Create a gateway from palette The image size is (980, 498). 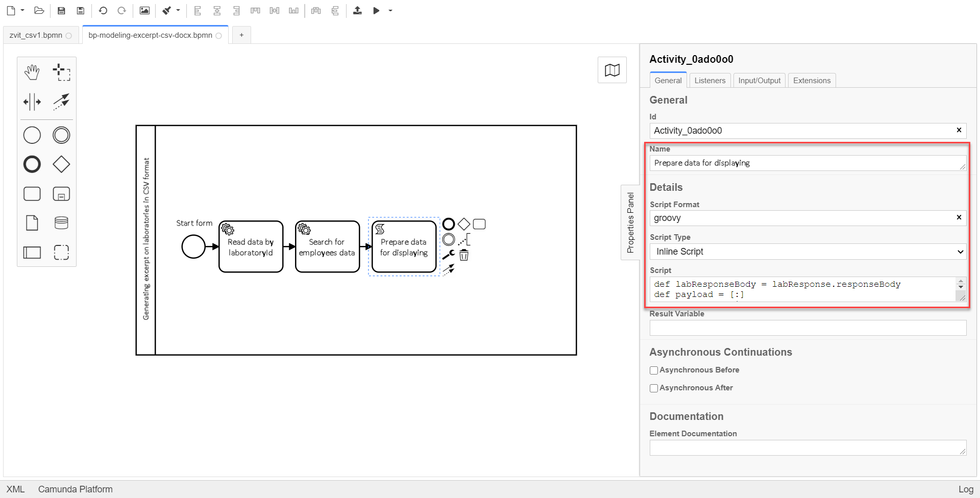coord(61,164)
